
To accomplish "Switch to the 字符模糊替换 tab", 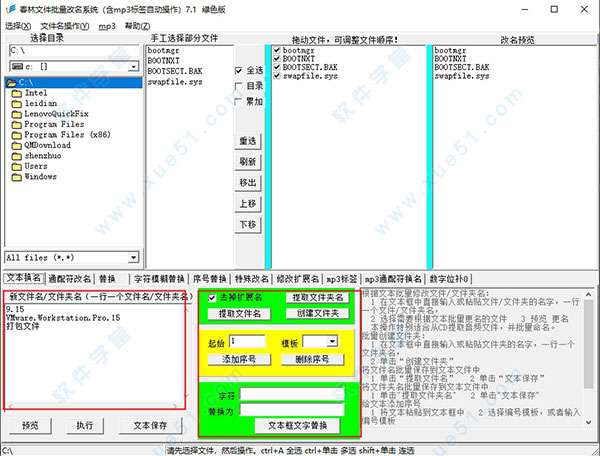I will [159, 279].
